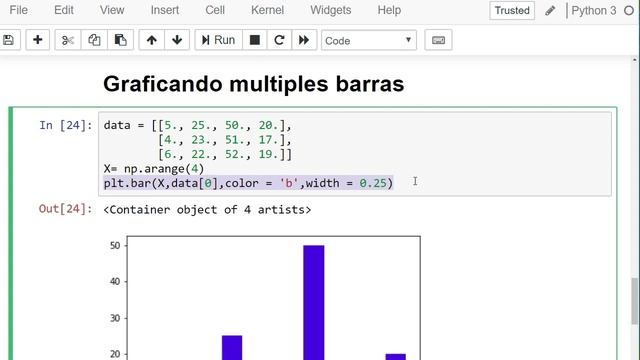Screen dimensions: 640x360
Task: Click the Trusted notebook button
Action: [512, 11]
